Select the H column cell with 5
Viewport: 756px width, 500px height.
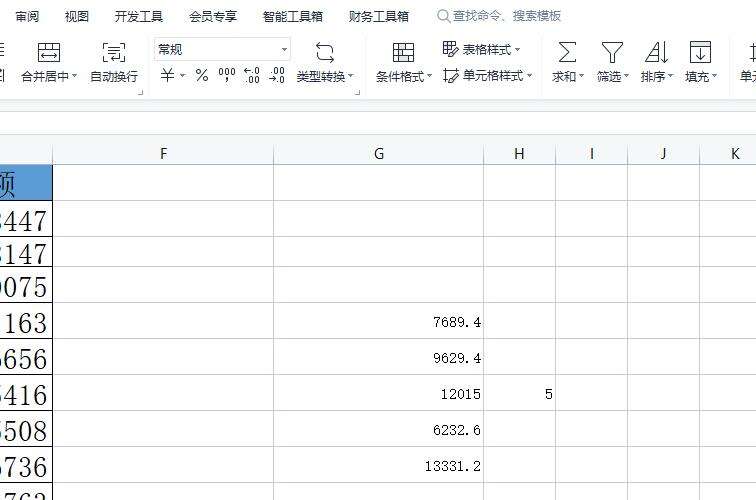point(519,393)
